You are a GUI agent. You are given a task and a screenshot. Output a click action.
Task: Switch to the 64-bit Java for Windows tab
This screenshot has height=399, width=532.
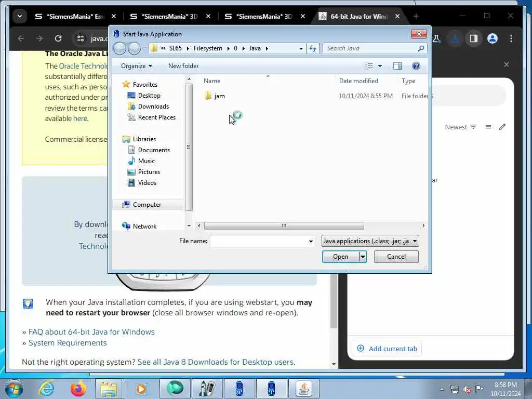pos(360,16)
